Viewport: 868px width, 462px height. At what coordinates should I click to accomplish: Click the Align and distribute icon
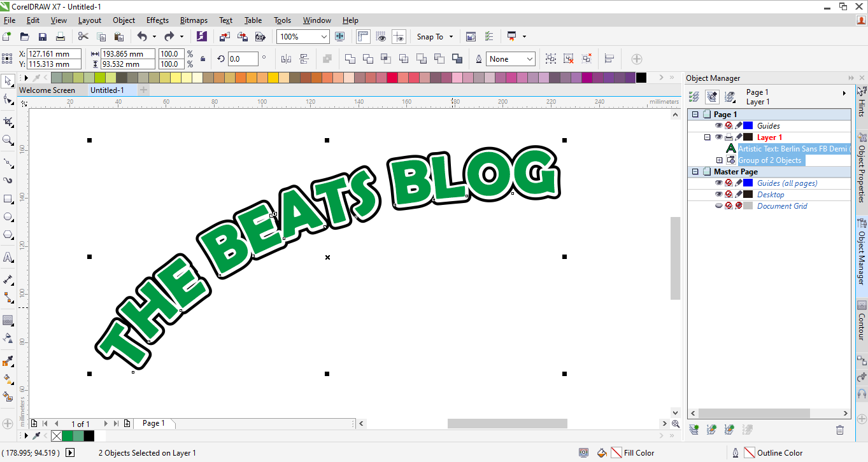pos(609,59)
